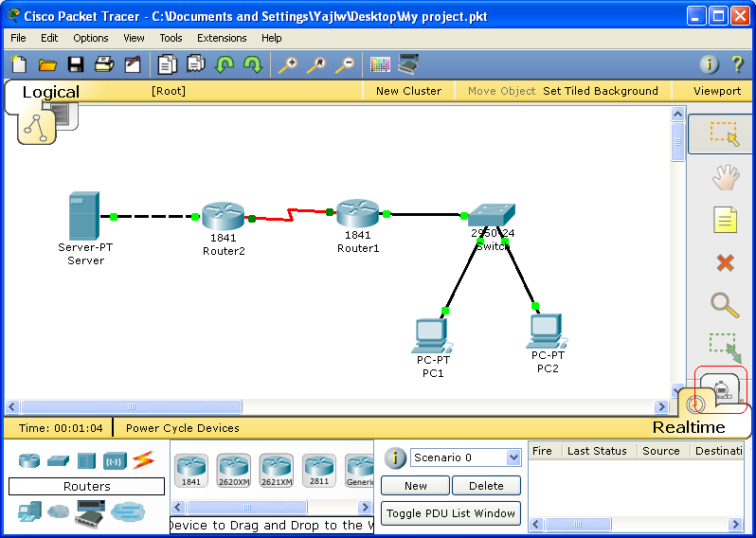Click the Viewport button

pyautogui.click(x=717, y=91)
